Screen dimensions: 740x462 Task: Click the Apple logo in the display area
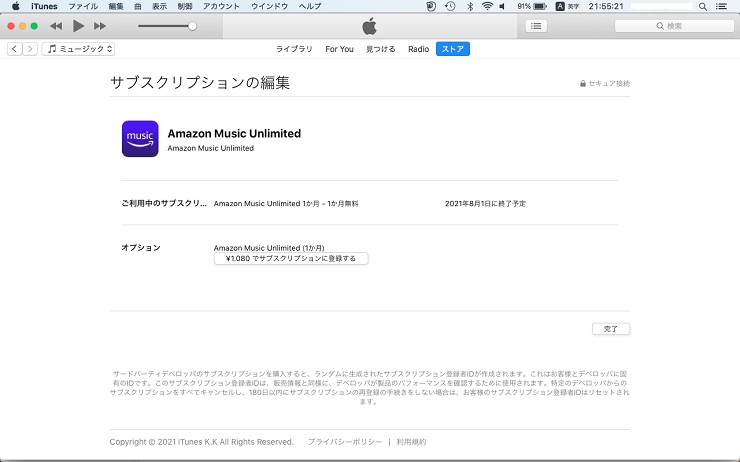370,26
